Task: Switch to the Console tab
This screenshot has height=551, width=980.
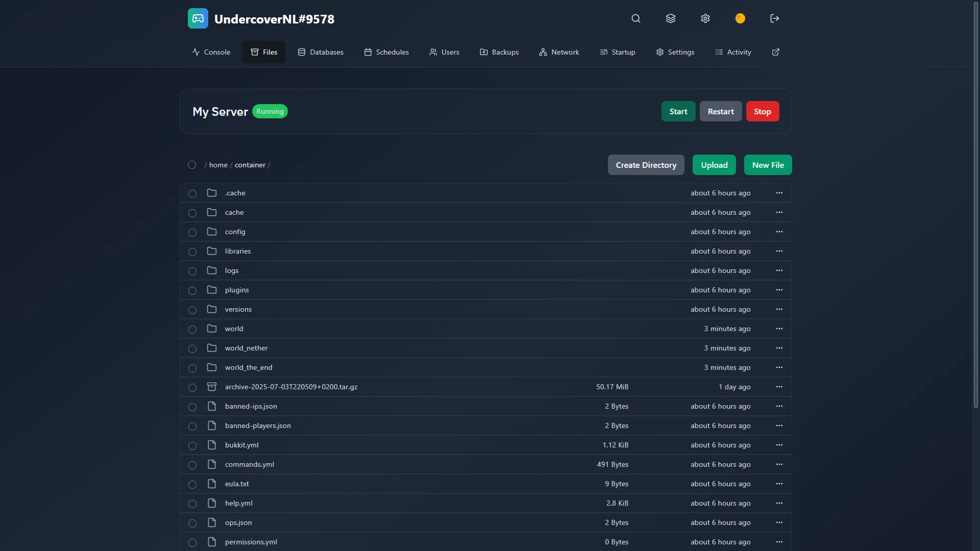Action: pyautogui.click(x=211, y=52)
